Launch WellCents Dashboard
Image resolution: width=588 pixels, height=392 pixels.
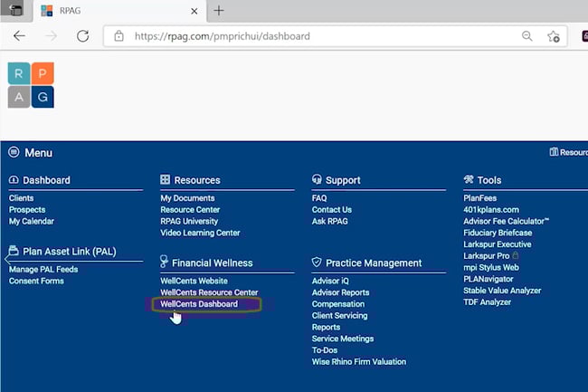tap(199, 304)
